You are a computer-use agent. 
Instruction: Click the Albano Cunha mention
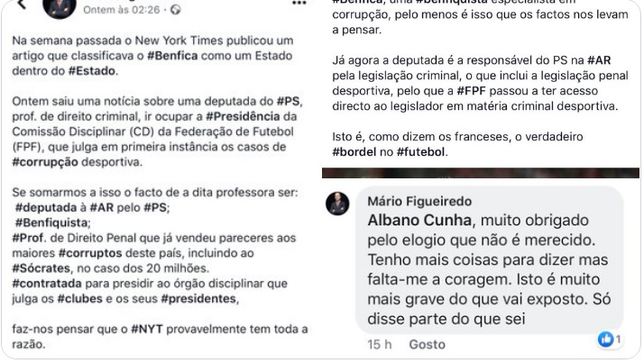[419, 221]
